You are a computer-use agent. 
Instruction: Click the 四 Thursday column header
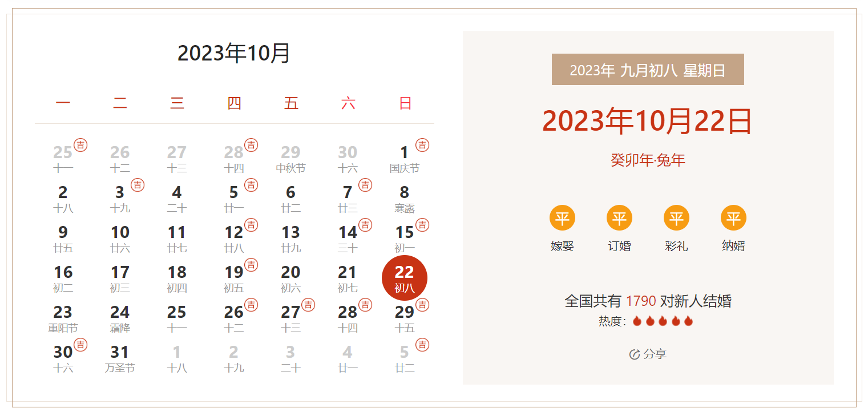[234, 103]
